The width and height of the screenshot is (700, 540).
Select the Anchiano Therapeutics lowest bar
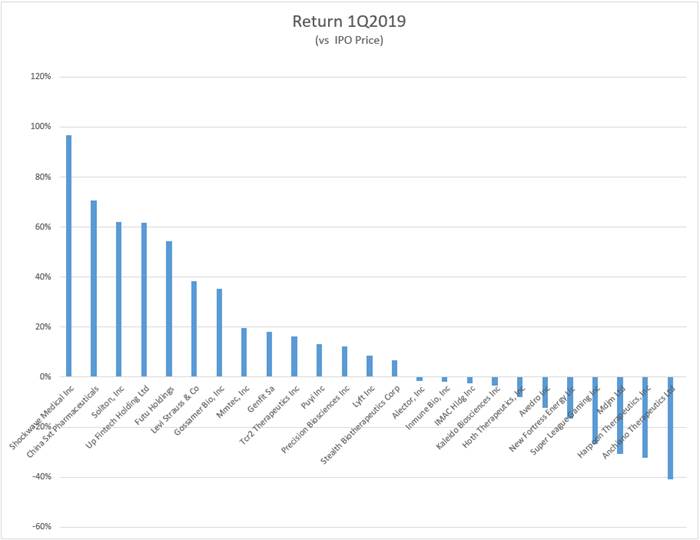[x=671, y=428]
